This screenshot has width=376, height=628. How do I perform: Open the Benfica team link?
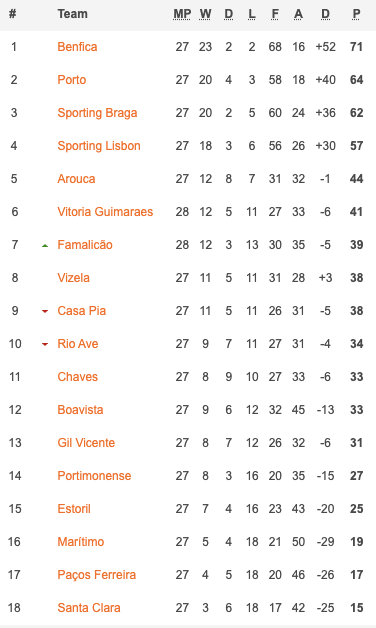77,47
